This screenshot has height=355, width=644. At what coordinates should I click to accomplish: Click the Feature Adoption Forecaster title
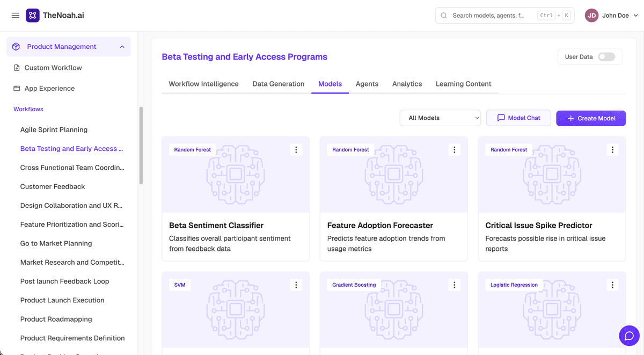pyautogui.click(x=380, y=226)
